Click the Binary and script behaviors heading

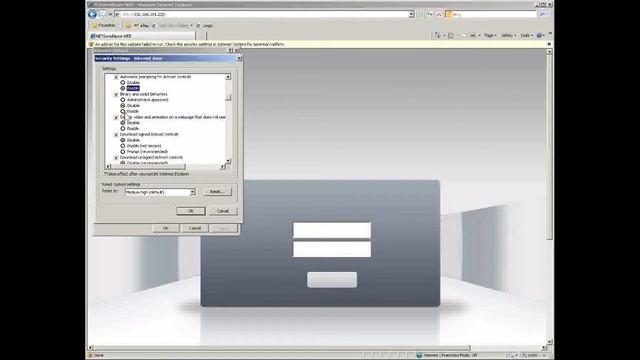(143, 94)
